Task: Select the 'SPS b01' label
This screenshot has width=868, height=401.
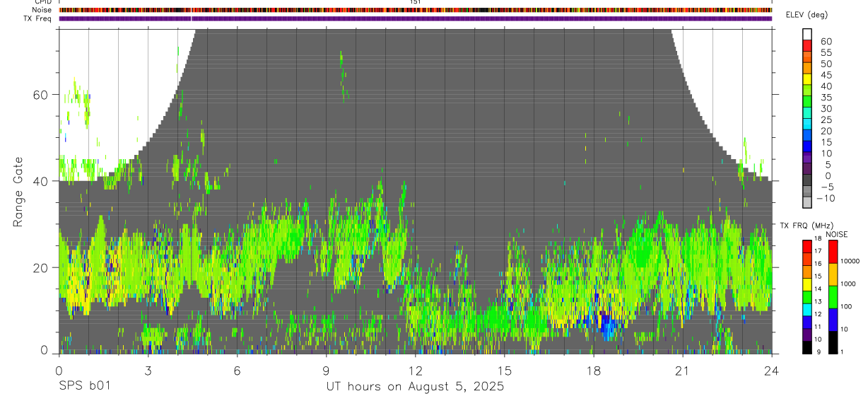Action: tap(84, 387)
